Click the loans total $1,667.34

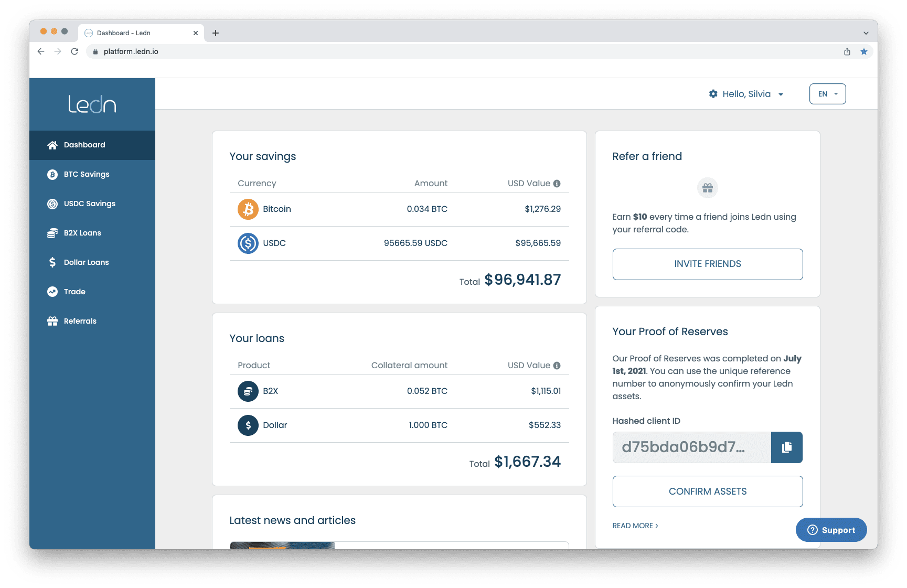pos(528,462)
